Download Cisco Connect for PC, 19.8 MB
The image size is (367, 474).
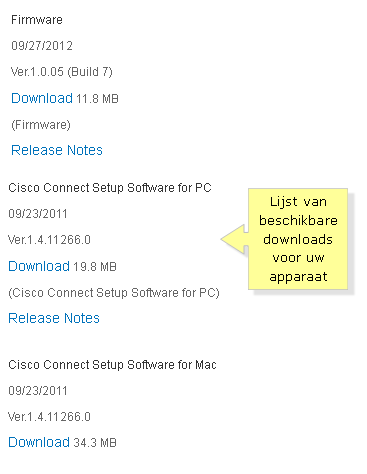[x=39, y=266]
